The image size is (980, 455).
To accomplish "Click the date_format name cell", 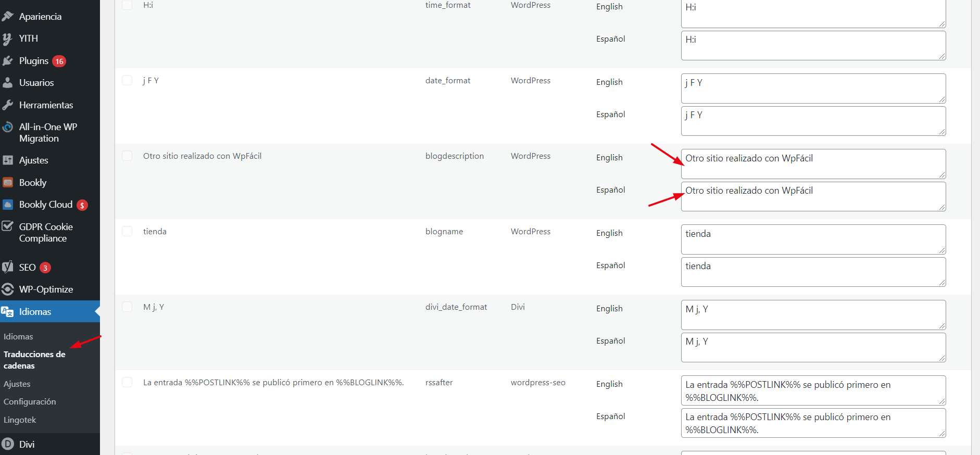I will click(x=448, y=81).
